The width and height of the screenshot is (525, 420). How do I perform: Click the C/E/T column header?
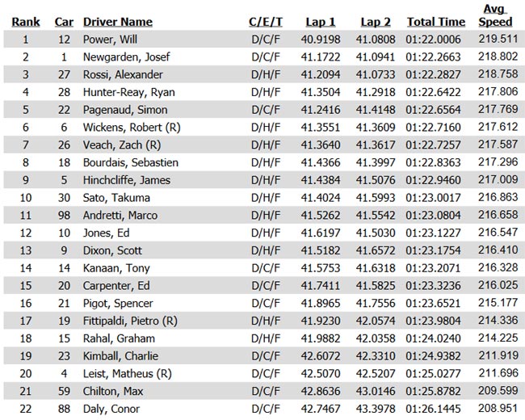click(x=266, y=22)
